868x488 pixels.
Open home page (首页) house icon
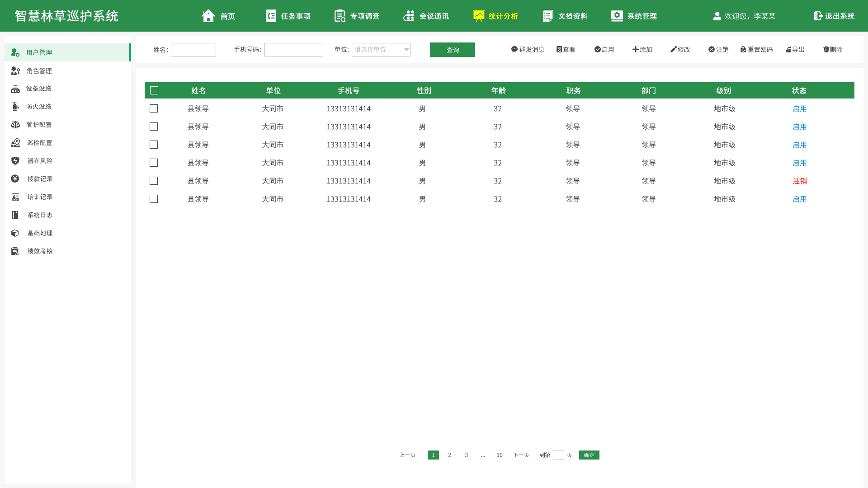click(x=208, y=16)
